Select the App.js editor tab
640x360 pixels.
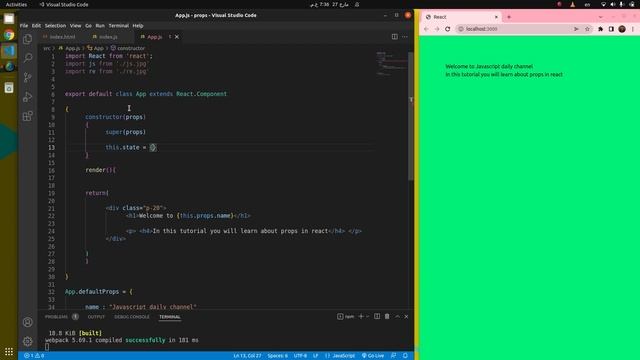pyautogui.click(x=154, y=37)
